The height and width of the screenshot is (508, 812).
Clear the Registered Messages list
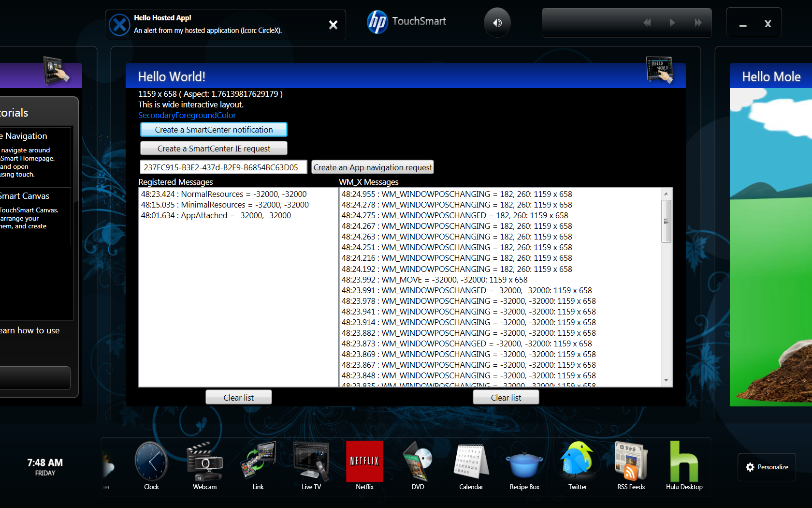pos(238,397)
